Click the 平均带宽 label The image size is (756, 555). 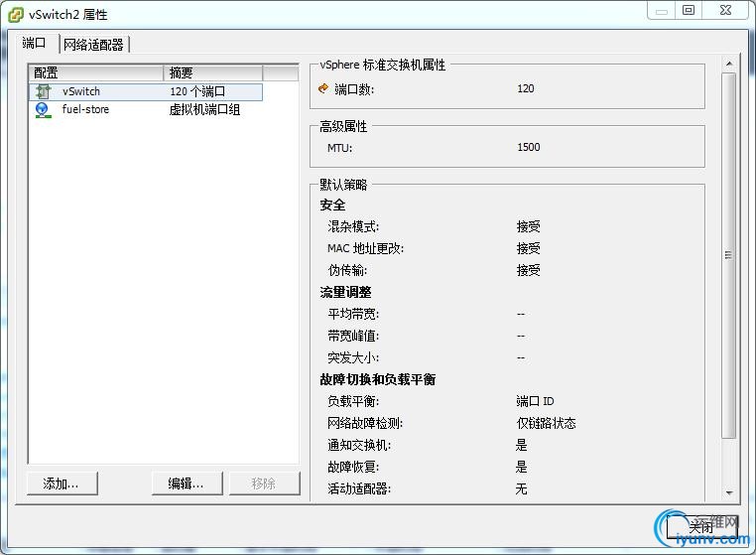[353, 314]
